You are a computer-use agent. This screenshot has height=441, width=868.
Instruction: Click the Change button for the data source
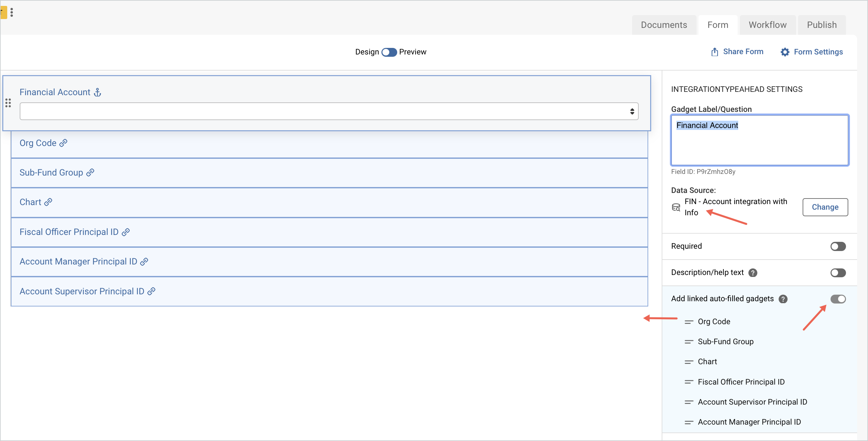click(825, 207)
